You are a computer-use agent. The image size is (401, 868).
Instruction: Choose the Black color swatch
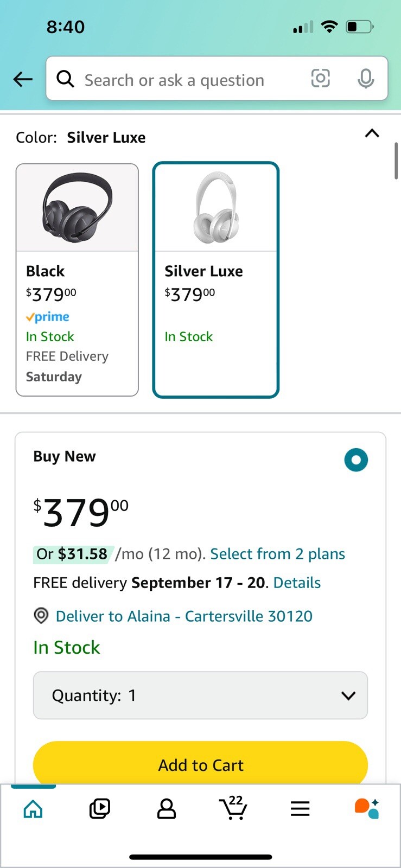(77, 280)
